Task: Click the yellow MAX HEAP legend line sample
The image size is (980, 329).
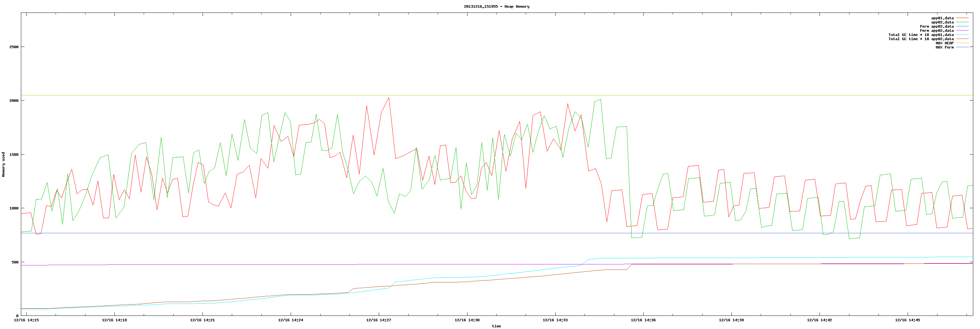Action: tap(962, 43)
